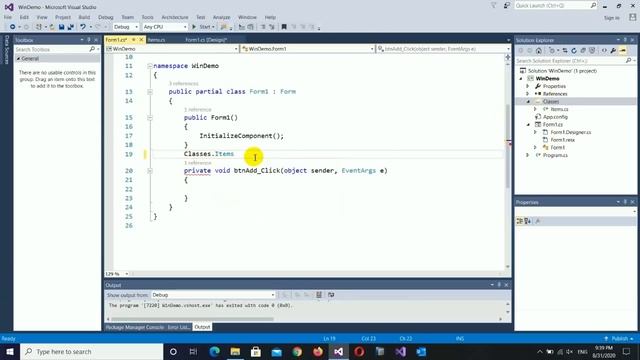The height and width of the screenshot is (360, 640).
Task: Click the Publish button in status bar
Action: coord(619,339)
